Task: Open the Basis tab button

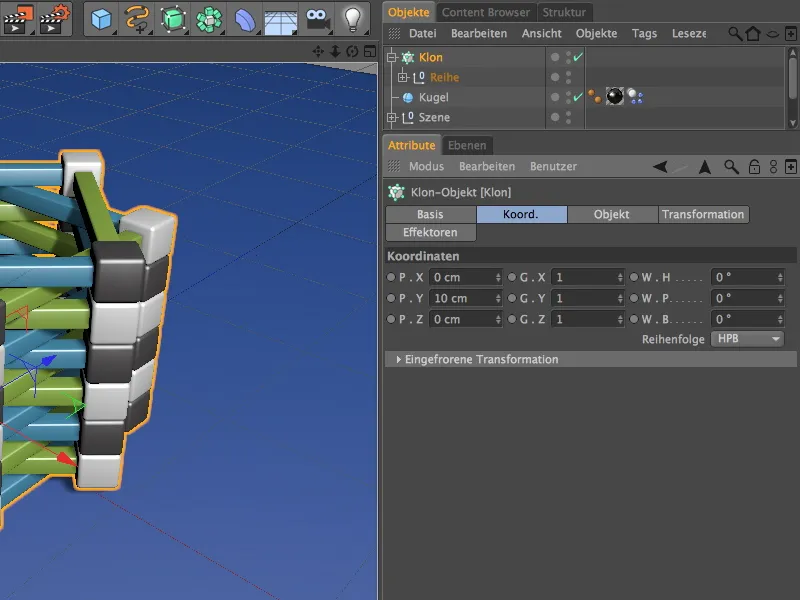Action: [x=431, y=214]
